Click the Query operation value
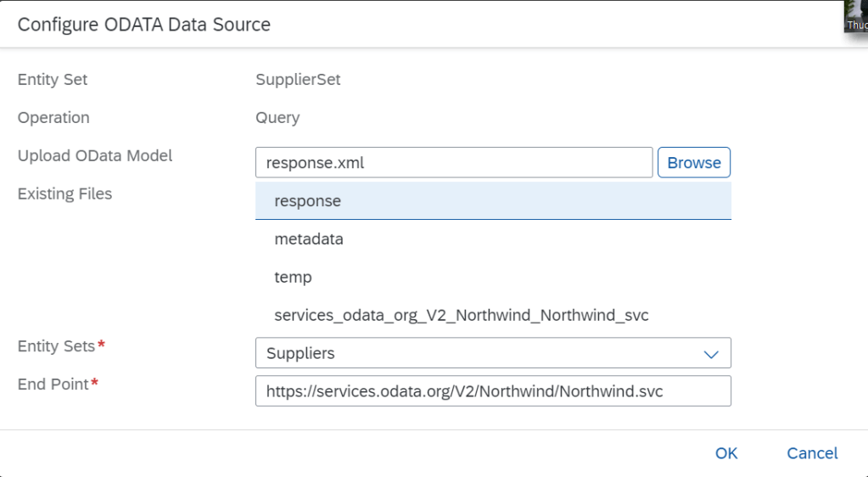Viewport: 868px width, 477px height. tap(277, 118)
